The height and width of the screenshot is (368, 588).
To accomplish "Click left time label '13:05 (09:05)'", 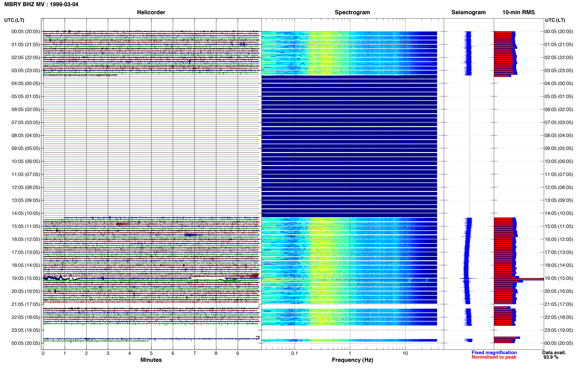I will [x=26, y=200].
